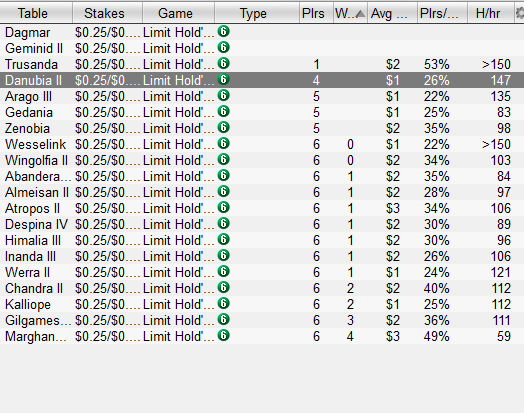
Task: Click the green 6-max icon on Trusanda row
Action: (x=223, y=63)
